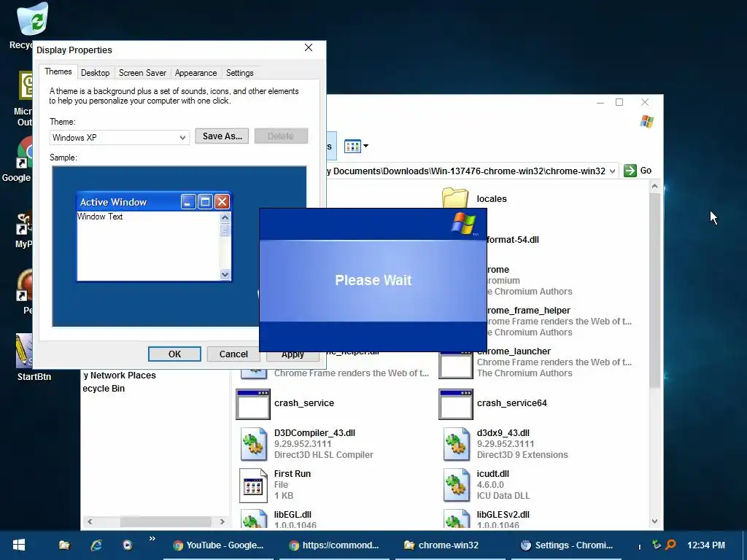Click the sample Active Window preview

coord(154,237)
